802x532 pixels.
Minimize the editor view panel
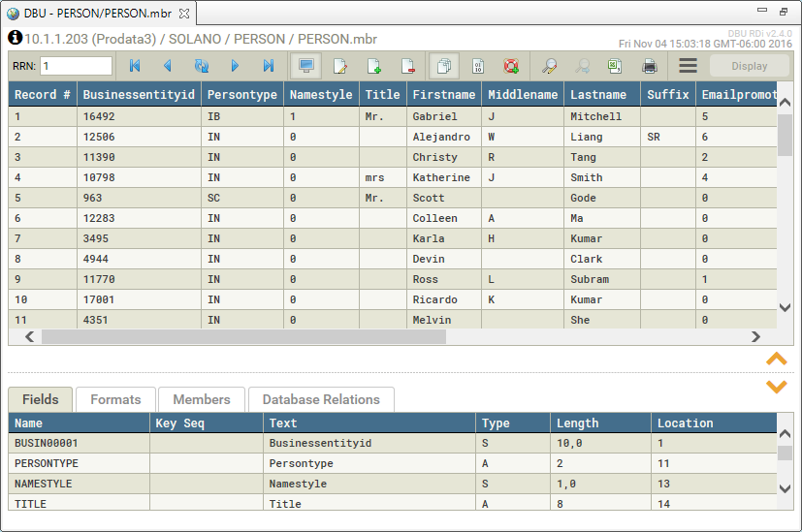pos(762,10)
